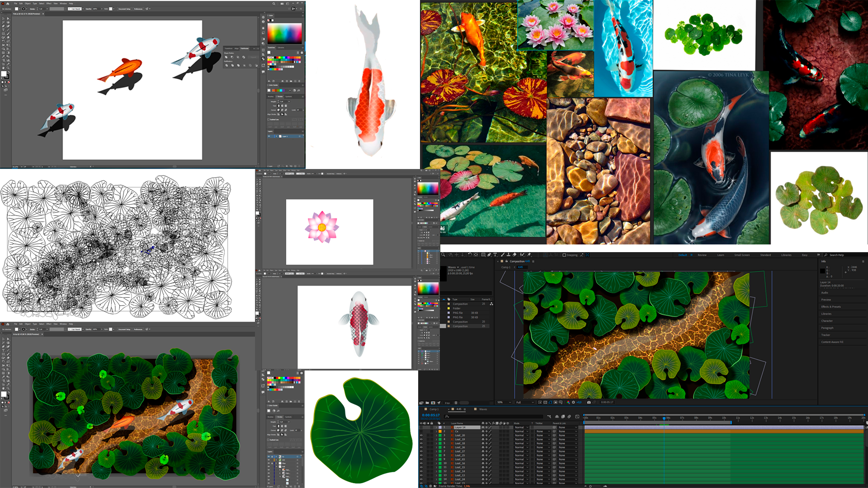This screenshot has width=868, height=488.
Task: Select the Rectangle shape tool in After Effects
Action: pos(483,255)
